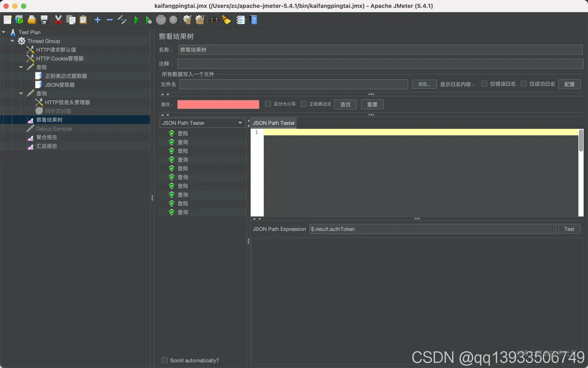Reset search with broom icon

pyautogui.click(x=226, y=20)
